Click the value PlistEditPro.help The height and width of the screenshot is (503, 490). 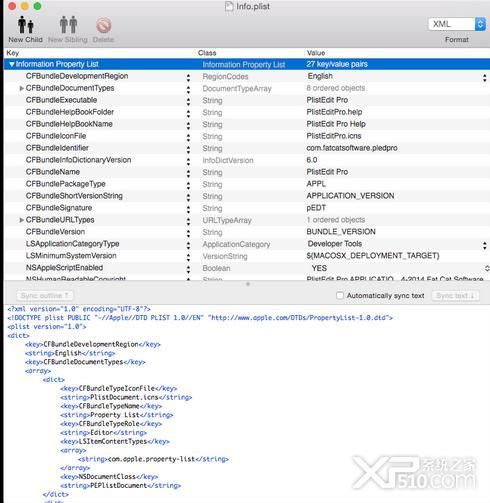[x=334, y=112]
